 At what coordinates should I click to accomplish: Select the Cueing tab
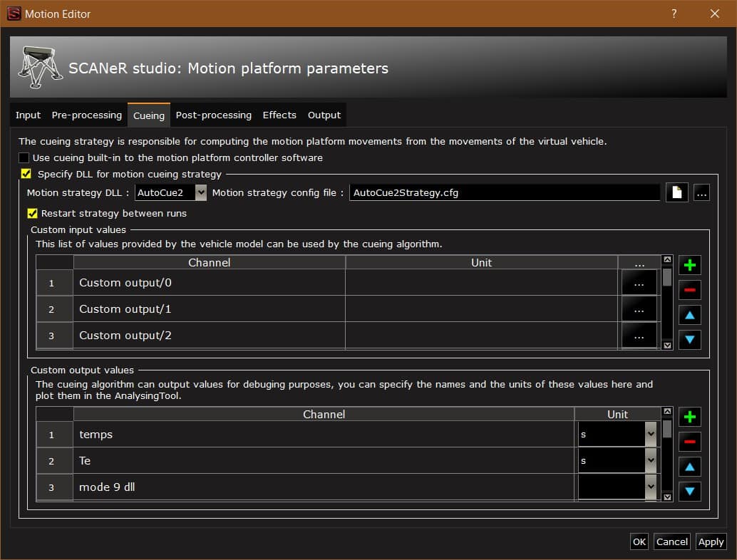149,115
